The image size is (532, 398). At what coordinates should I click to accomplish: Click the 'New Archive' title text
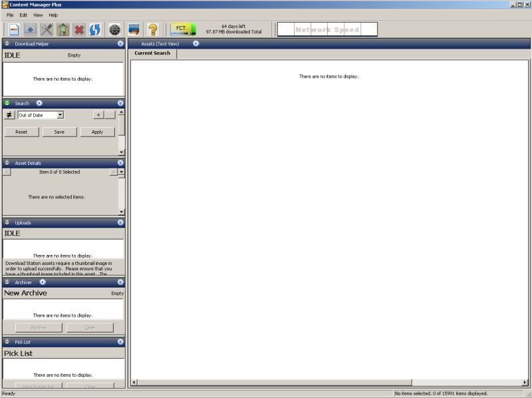(25, 293)
